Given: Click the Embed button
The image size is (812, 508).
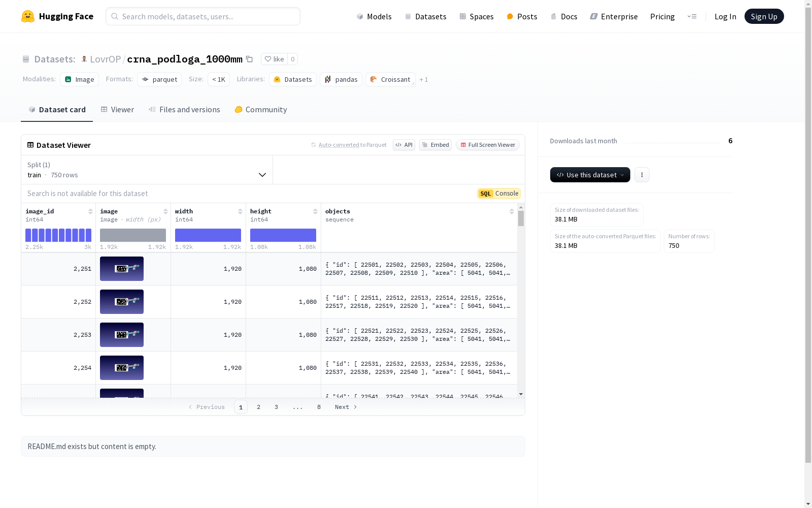Looking at the screenshot, I should (435, 145).
